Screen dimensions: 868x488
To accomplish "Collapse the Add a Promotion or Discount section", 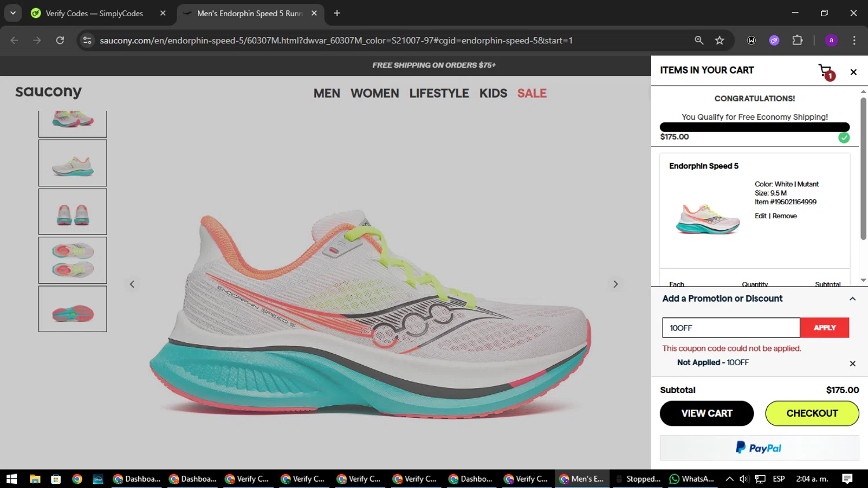I will pos(852,299).
